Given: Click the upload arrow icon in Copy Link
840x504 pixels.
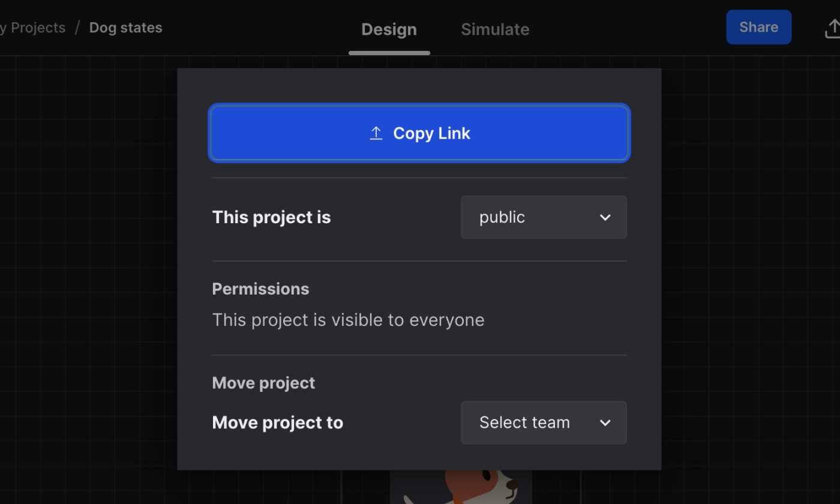Looking at the screenshot, I should 376,133.
